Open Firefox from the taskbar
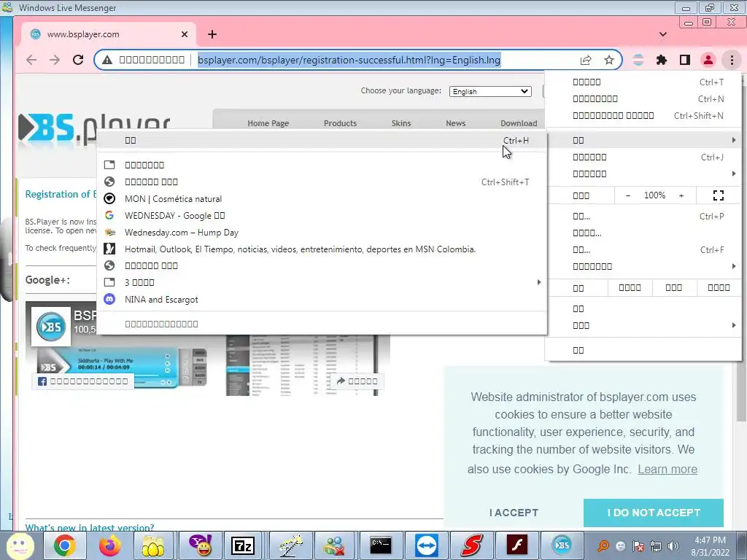Screen dimensions: 747x560 click(109, 545)
